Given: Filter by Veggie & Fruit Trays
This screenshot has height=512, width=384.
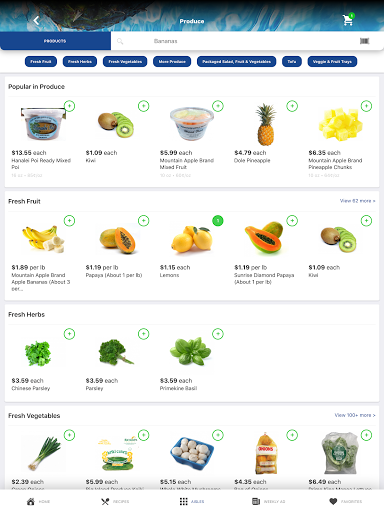Looking at the screenshot, I should click(x=332, y=62).
